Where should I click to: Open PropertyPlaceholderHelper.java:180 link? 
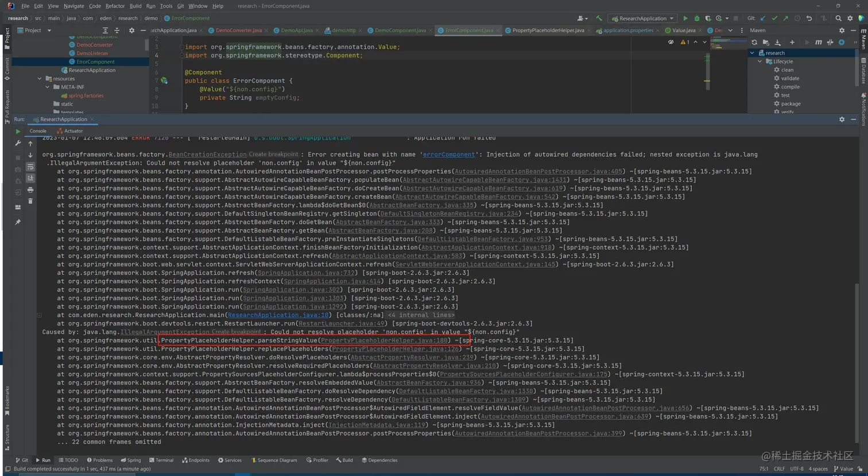click(384, 340)
